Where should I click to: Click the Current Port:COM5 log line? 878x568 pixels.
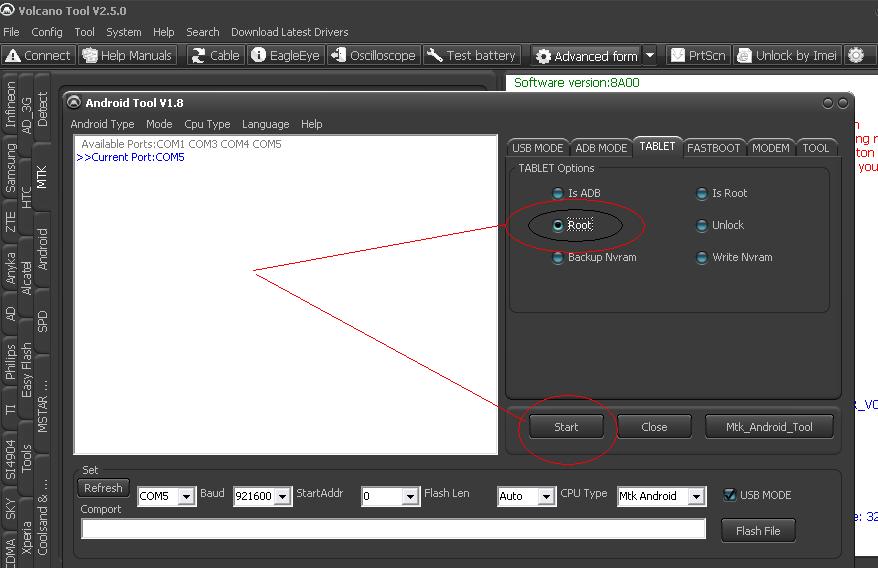pyautogui.click(x=130, y=157)
